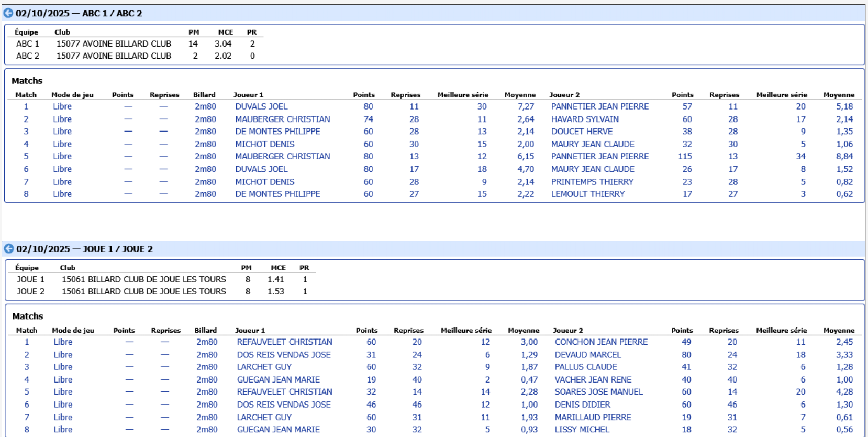Click the player name PALLUS CLAUDE
This screenshot has height=437, width=868.
(x=585, y=367)
